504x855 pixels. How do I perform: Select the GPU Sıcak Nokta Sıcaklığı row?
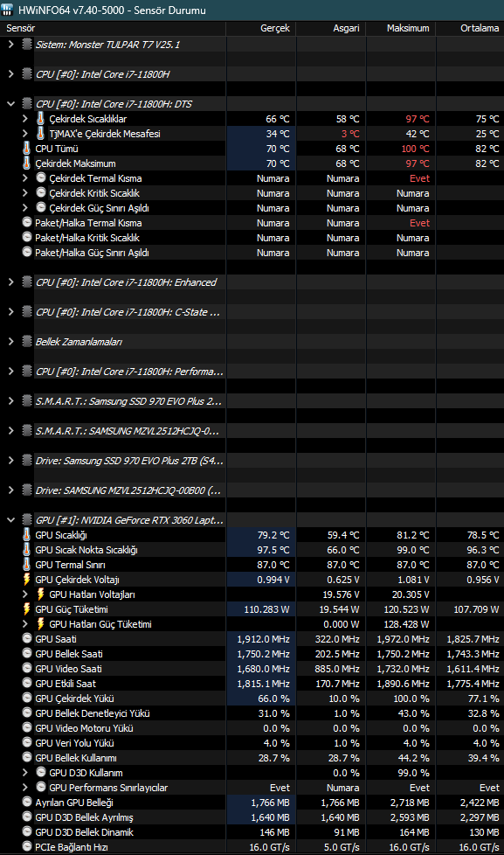(252, 550)
